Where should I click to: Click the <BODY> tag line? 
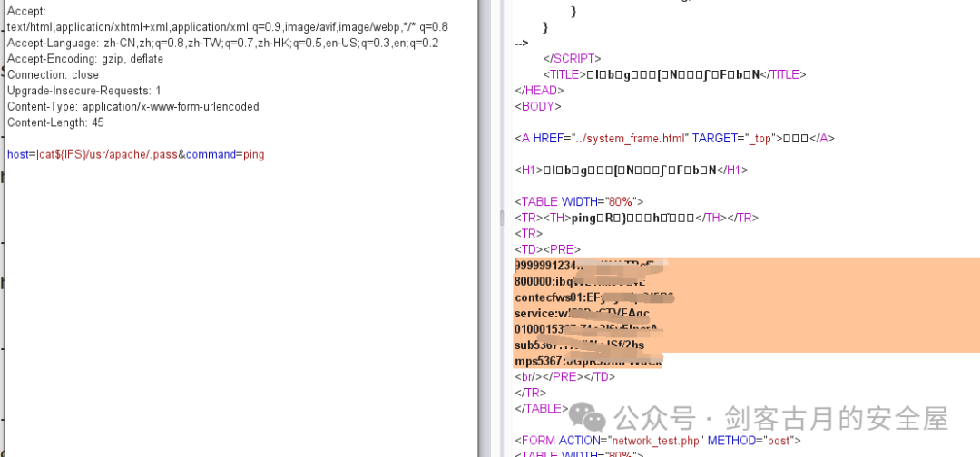tap(538, 106)
